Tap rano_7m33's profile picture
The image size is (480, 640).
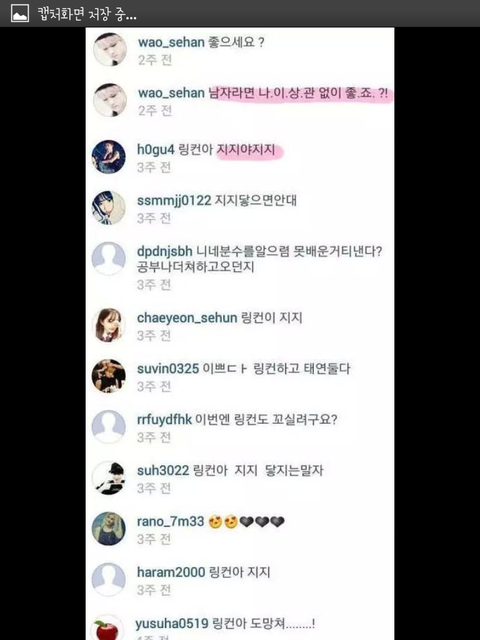click(109, 529)
